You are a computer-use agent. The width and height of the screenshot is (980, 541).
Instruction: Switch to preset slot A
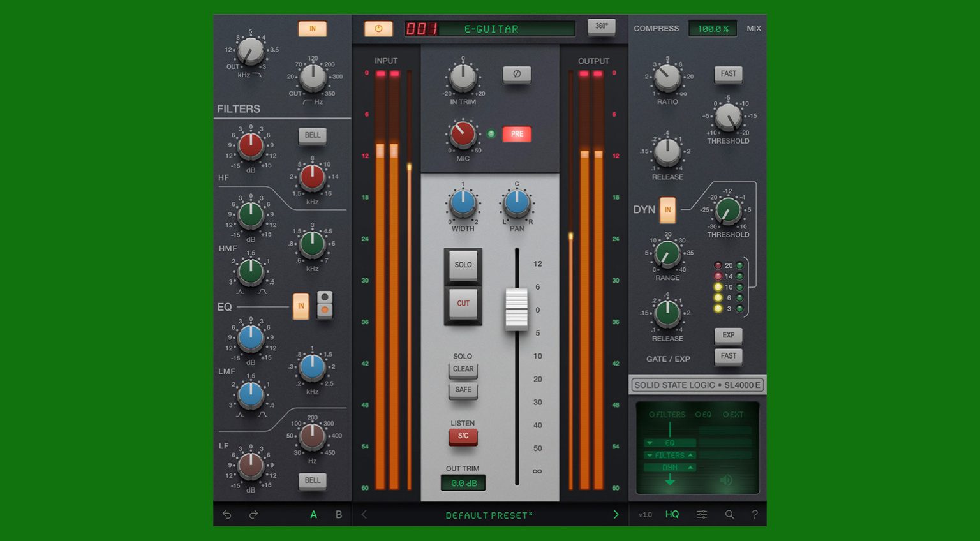[313, 514]
